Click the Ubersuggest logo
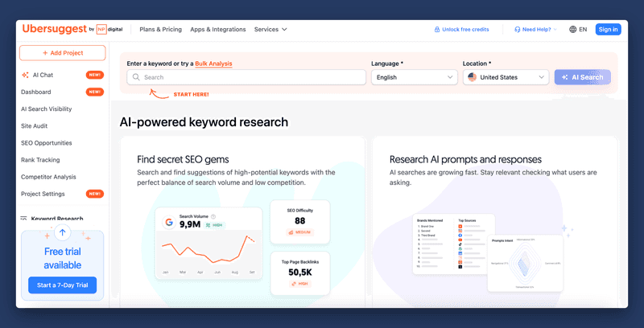 pyautogui.click(x=55, y=29)
